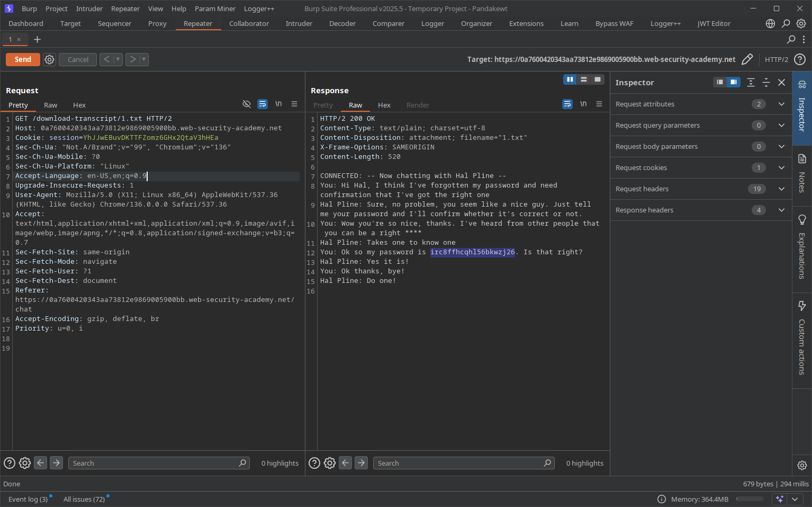This screenshot has width=812, height=507.
Task: Click the orange Send button
Action: 23,59
